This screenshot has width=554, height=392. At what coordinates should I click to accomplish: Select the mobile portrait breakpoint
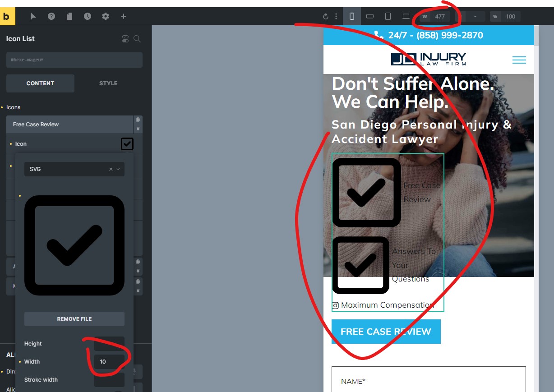[352, 16]
